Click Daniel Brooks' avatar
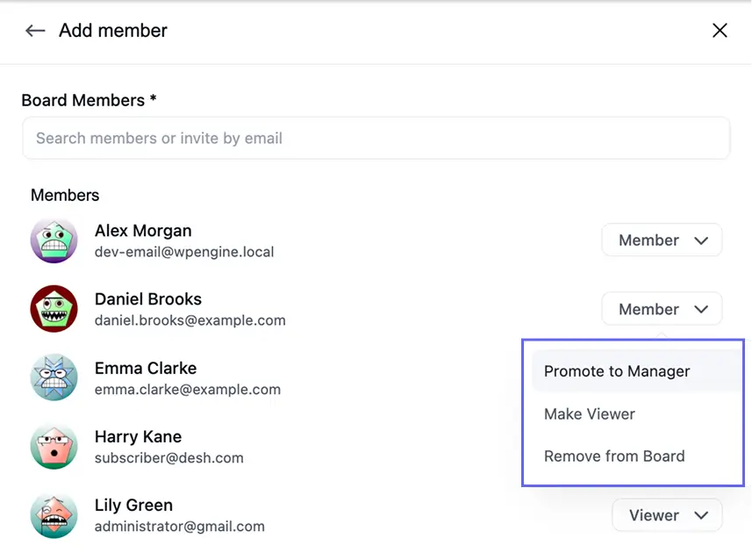Viewport: 752px width, 560px height. (54, 309)
